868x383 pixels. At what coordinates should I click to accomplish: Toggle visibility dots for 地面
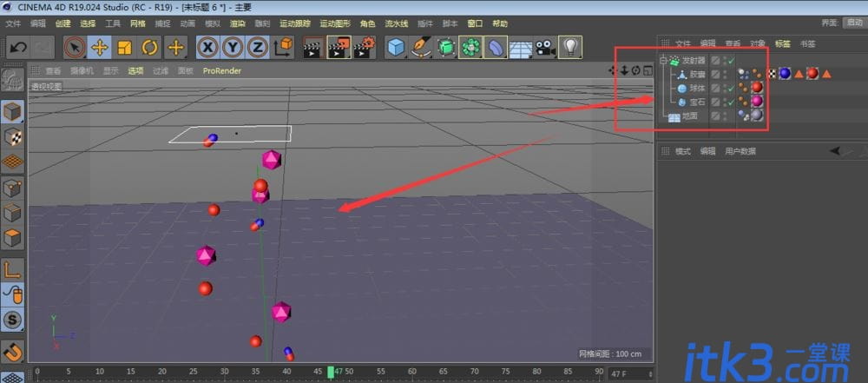click(725, 116)
